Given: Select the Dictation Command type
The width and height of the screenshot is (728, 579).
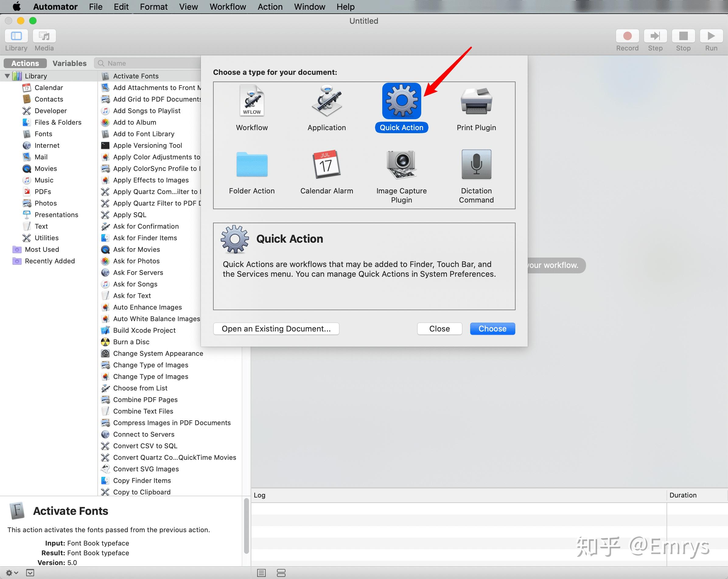Looking at the screenshot, I should 477,174.
